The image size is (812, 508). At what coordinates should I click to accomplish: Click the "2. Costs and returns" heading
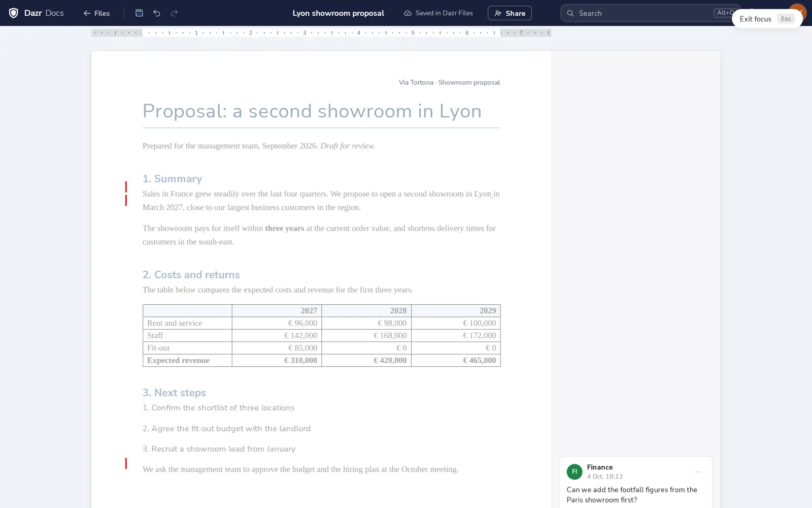191,275
